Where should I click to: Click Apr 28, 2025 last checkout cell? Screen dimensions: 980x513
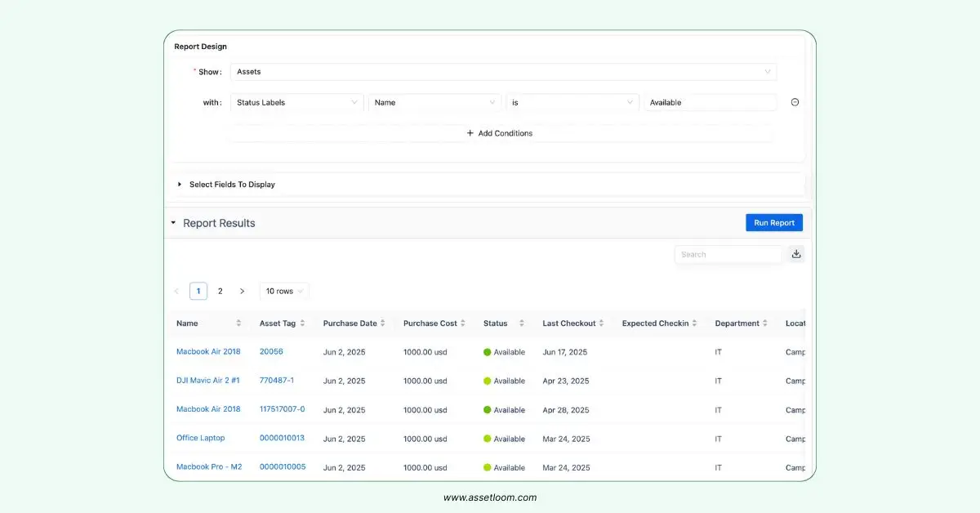click(x=566, y=410)
